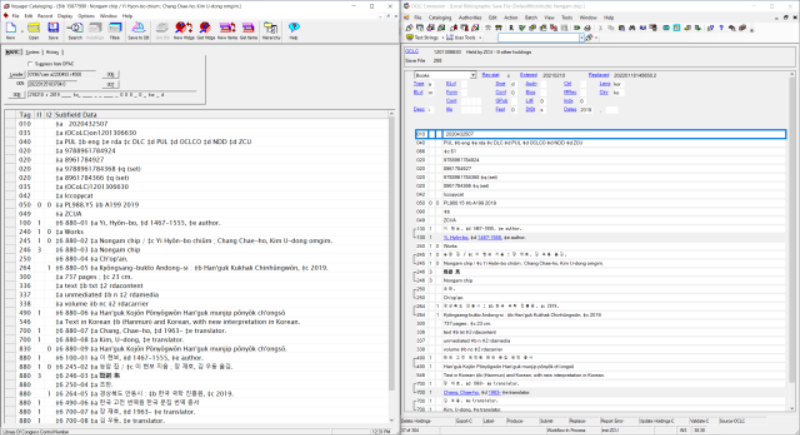Click the Save to DB sailboat icon
This screenshot has height=435, width=800.
pyautogui.click(x=138, y=29)
